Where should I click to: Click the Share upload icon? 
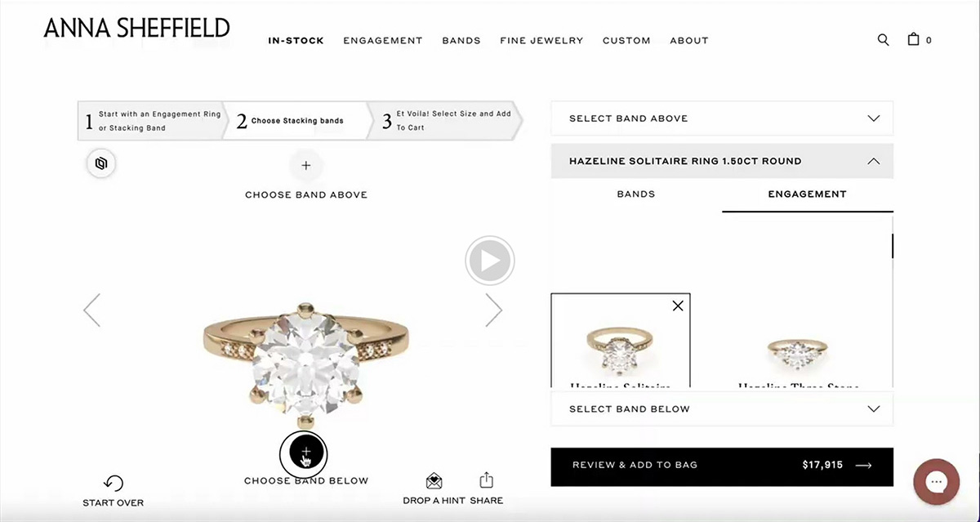click(486, 480)
